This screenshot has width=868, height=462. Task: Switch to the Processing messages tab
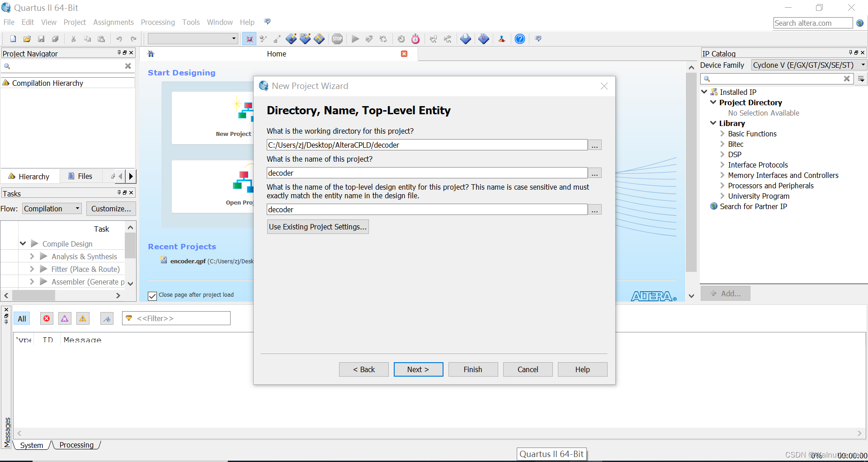click(x=76, y=445)
